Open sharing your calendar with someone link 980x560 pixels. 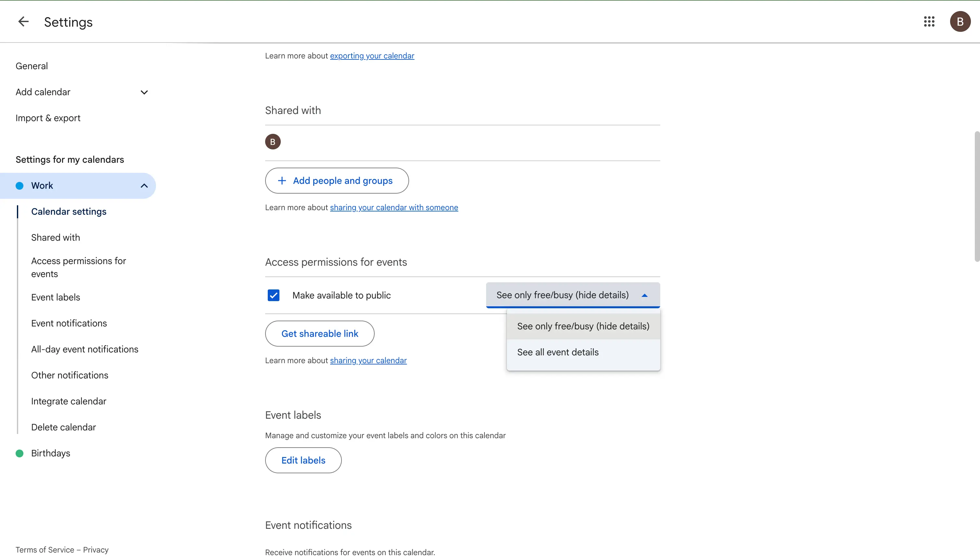394,208
